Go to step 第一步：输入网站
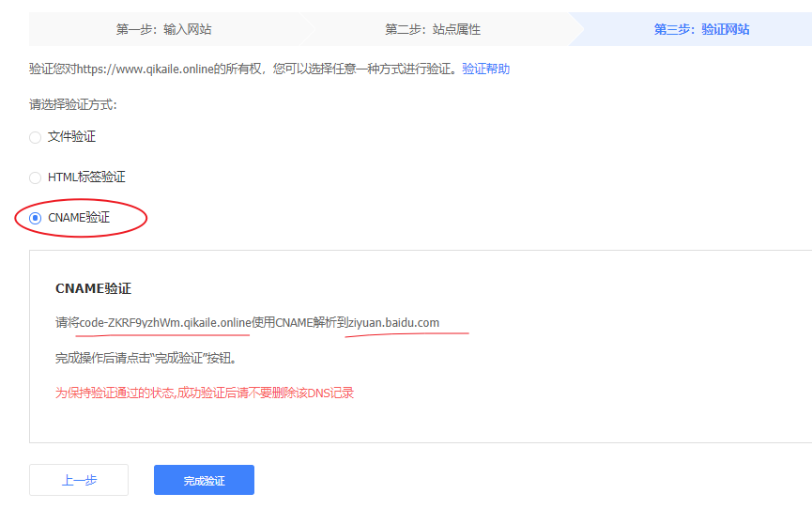 pos(163,29)
